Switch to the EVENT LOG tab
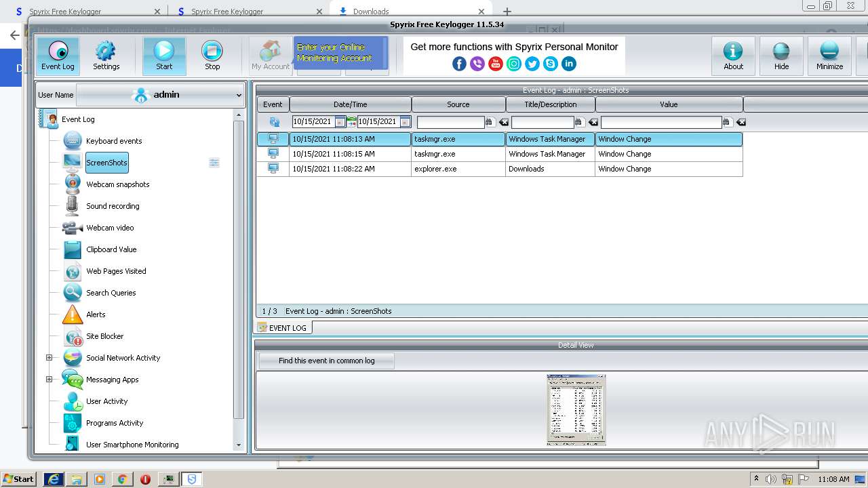Screen dimensions: 868x488 283,328
